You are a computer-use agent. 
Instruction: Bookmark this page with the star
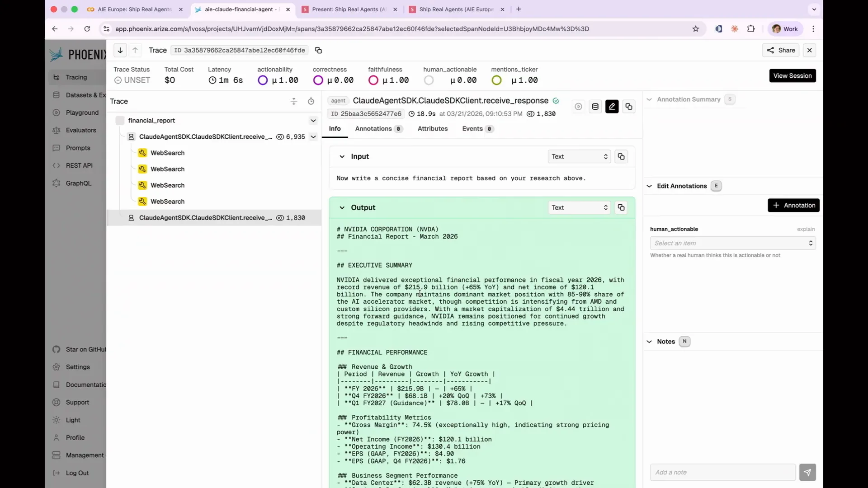coord(696,29)
